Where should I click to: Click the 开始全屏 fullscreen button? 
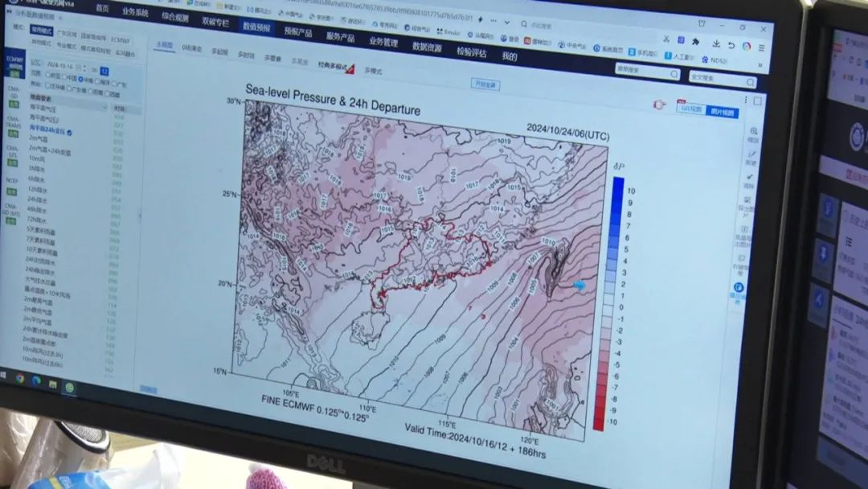click(485, 84)
